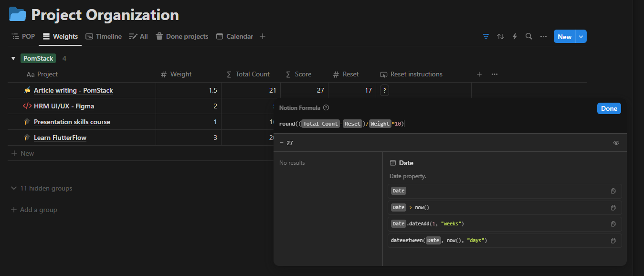This screenshot has width=644, height=276.
Task: Open HRM UI/UX - Figma page
Action: point(64,106)
